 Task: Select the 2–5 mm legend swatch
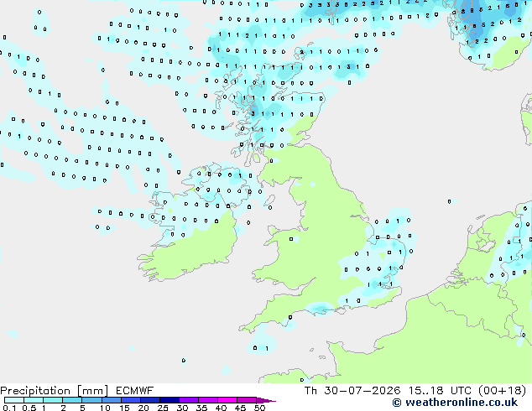[72, 400]
